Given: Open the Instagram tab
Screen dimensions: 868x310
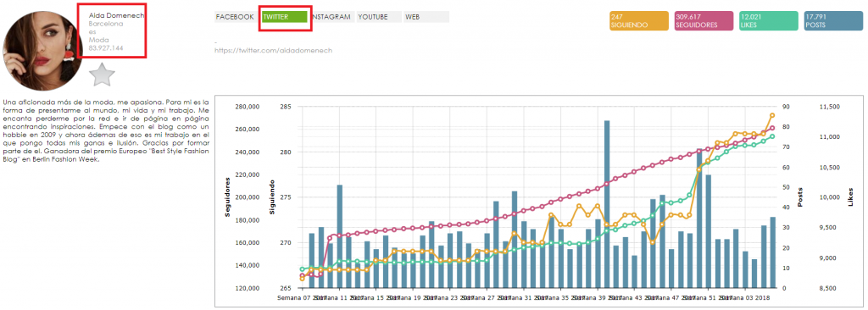Looking at the screenshot, I should click(x=332, y=17).
